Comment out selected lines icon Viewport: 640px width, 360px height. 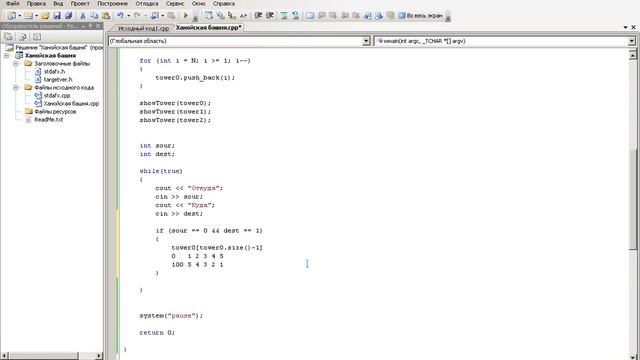pyautogui.click(x=284, y=16)
